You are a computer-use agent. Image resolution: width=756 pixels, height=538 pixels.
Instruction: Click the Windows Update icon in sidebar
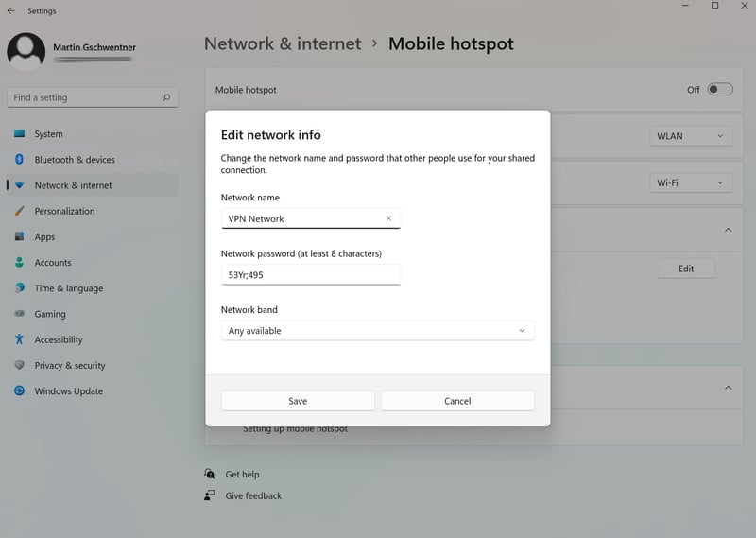click(x=19, y=390)
